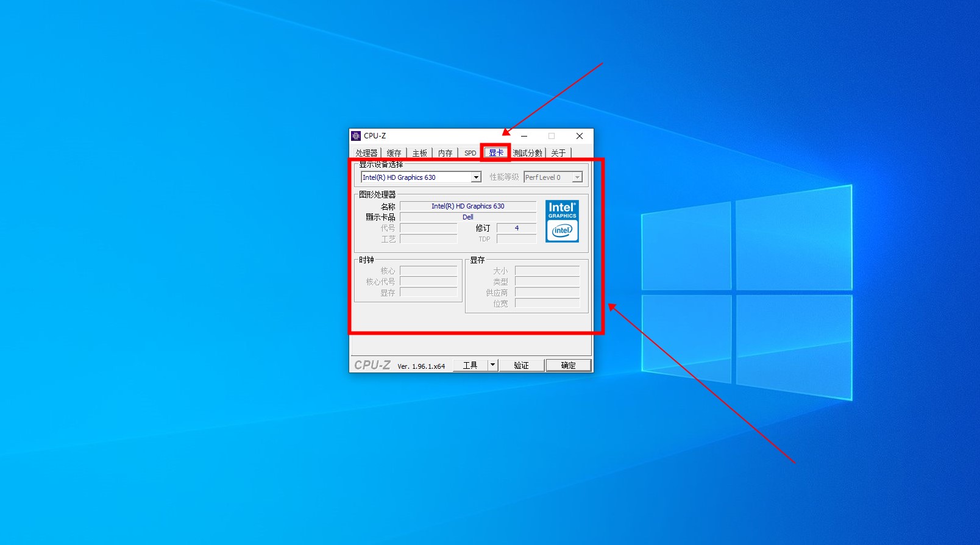Minimize the CPU-Z window

tap(524, 136)
